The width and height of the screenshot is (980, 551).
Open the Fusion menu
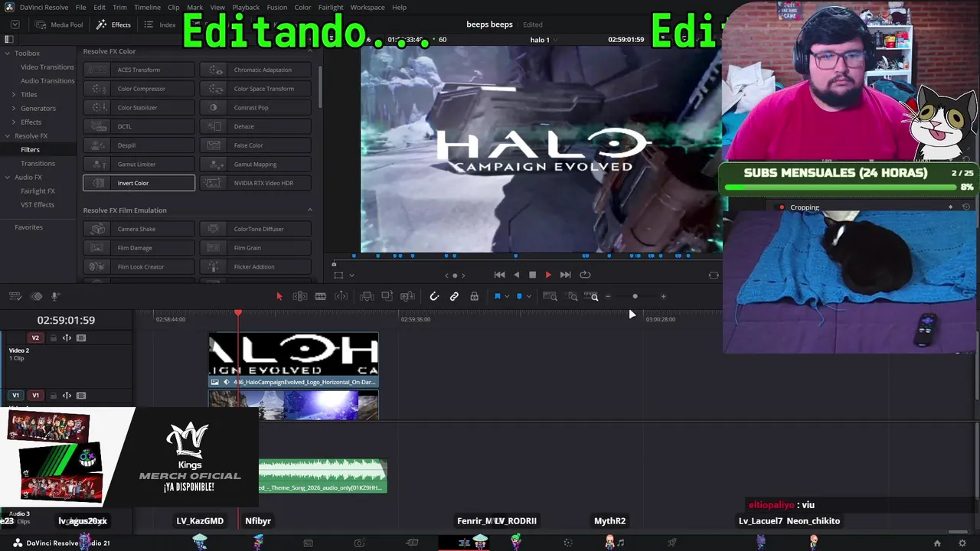277,8
